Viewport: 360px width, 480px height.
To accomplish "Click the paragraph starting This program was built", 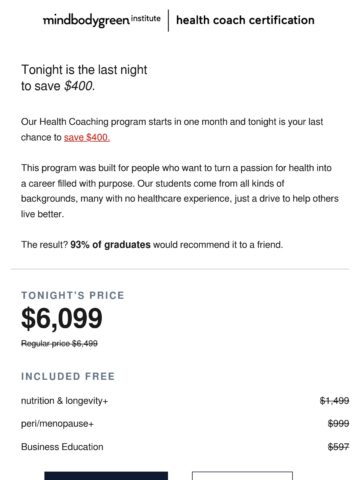I will pyautogui.click(x=180, y=191).
